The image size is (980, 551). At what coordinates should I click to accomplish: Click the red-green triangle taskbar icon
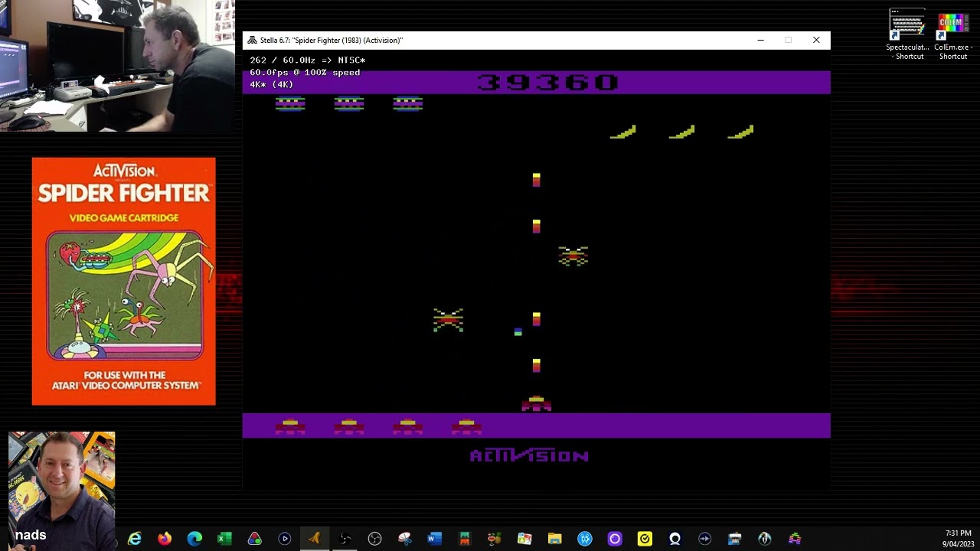tap(254, 539)
